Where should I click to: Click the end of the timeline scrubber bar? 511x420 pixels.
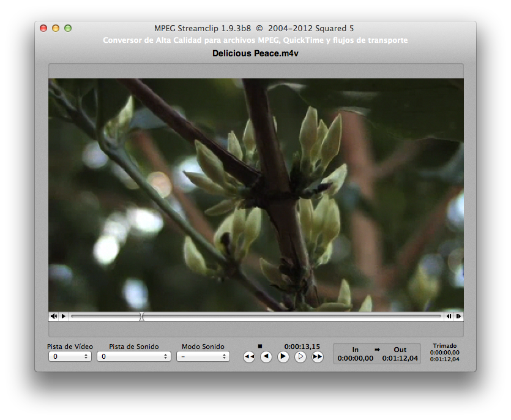(x=439, y=317)
